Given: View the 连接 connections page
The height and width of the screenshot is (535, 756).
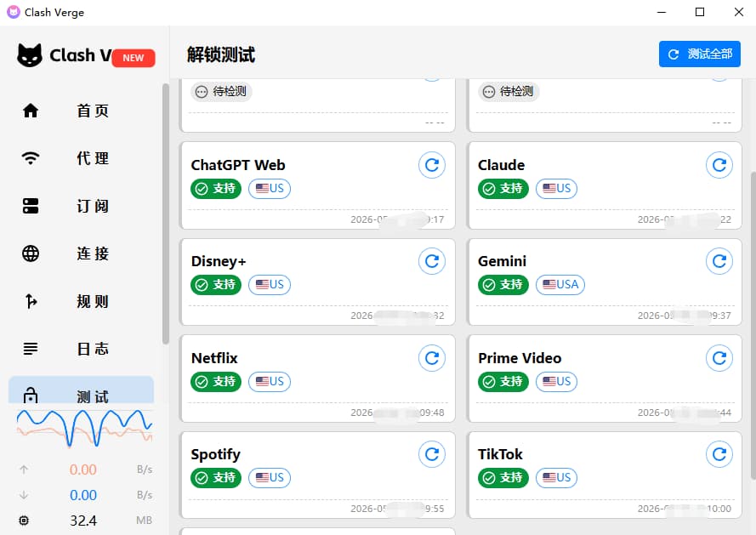Looking at the screenshot, I should (x=81, y=253).
